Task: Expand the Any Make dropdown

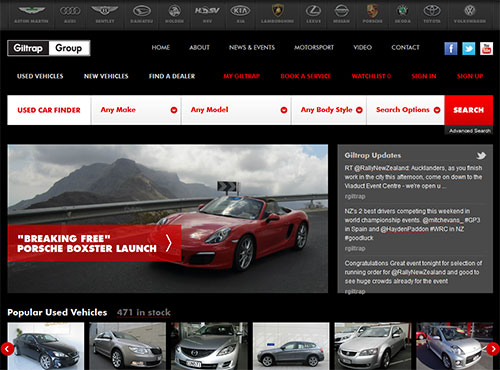Action: pos(136,110)
